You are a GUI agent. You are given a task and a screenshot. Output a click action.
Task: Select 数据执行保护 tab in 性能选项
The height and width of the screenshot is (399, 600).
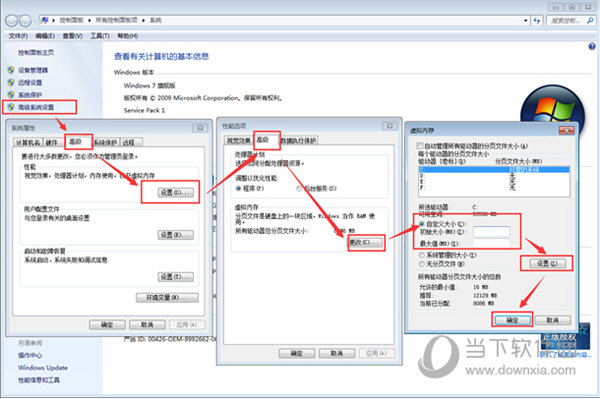[299, 140]
